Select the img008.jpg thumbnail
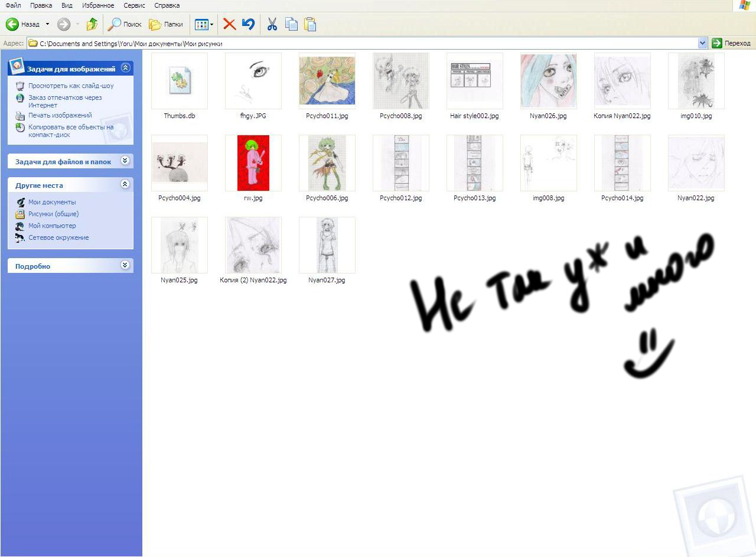Screen dimensions: 756x557 549,163
